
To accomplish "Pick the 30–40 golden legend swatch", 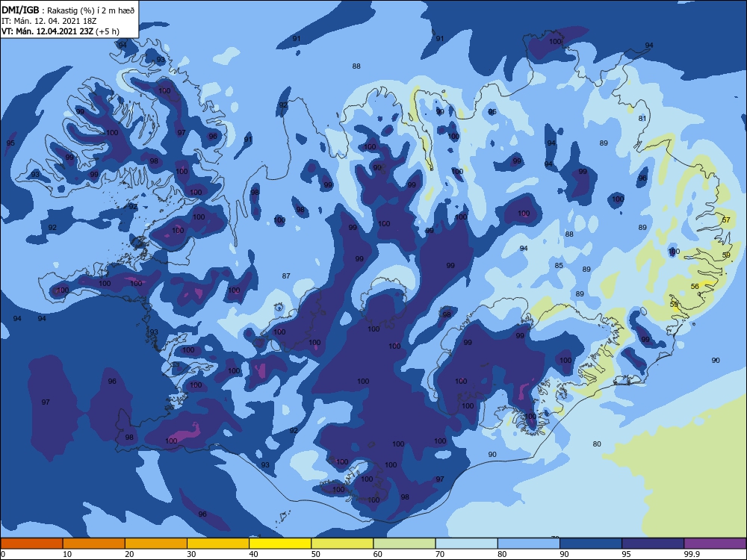I will pos(218,544).
